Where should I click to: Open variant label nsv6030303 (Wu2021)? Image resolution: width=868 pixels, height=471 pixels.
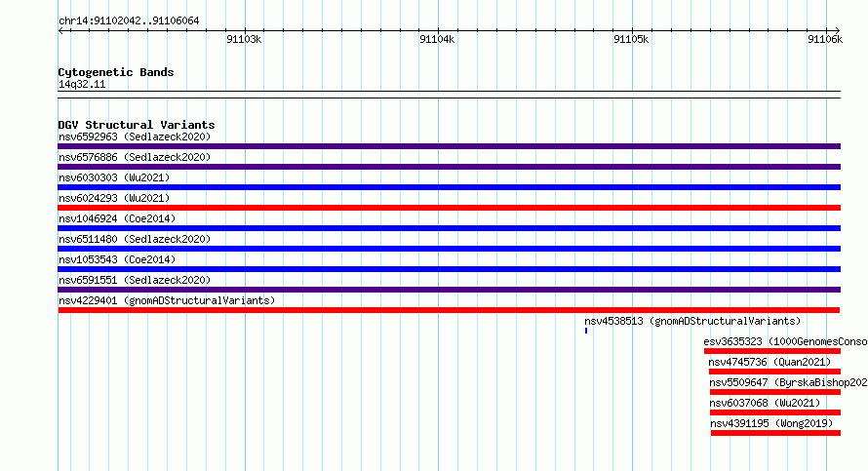point(114,177)
